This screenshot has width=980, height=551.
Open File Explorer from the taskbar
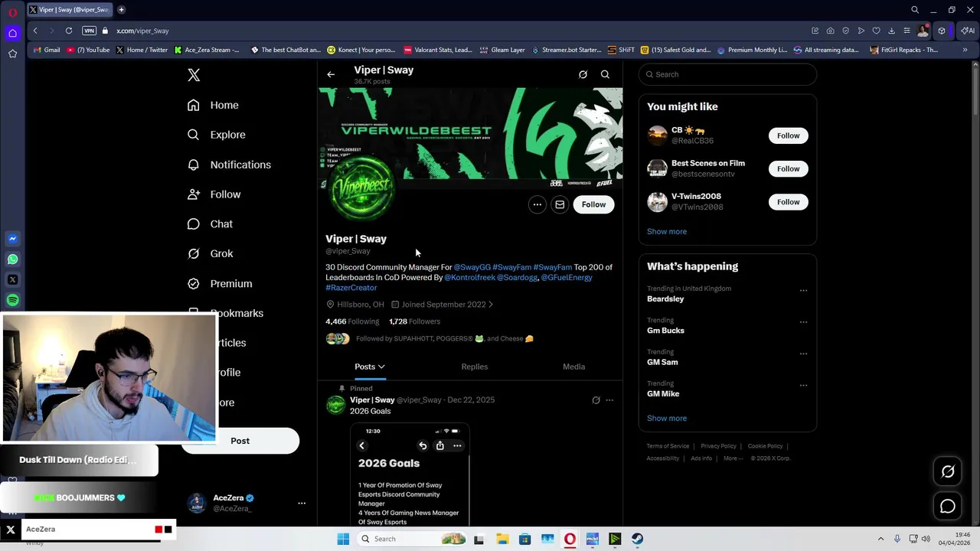click(x=502, y=539)
